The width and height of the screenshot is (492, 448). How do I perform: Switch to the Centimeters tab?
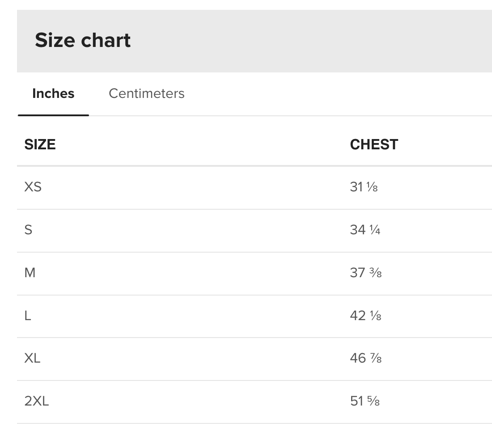coord(146,93)
